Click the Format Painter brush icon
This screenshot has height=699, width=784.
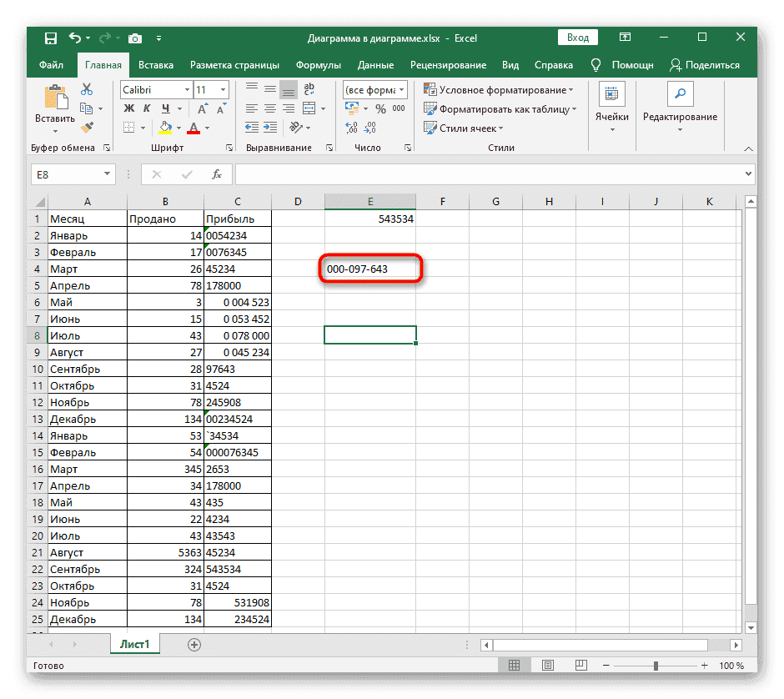(87, 127)
